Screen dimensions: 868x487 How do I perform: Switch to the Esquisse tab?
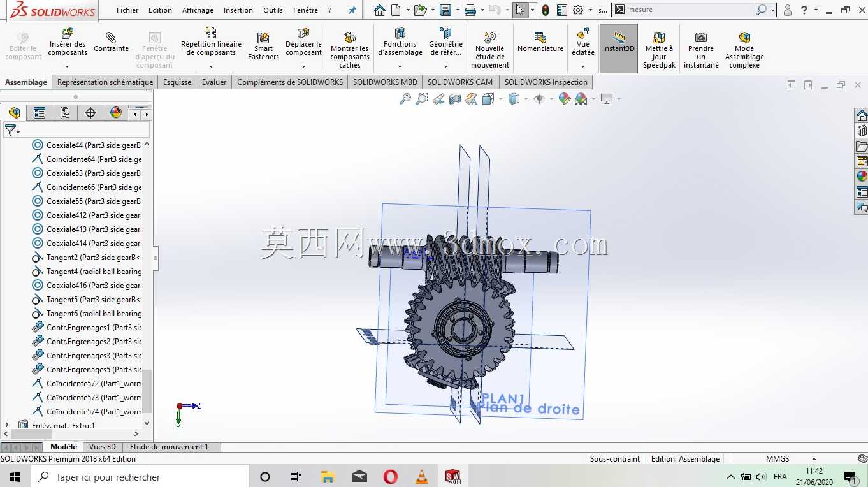tap(177, 82)
